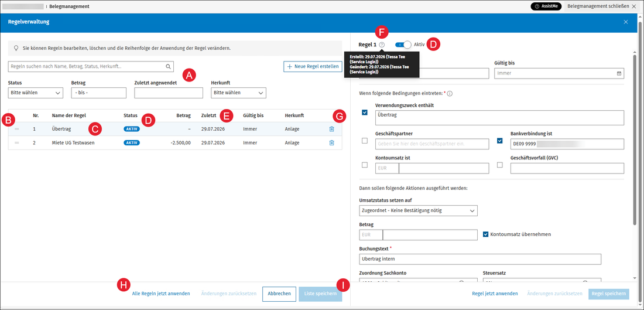Click the Geschäftsvorfall (GVC) input field
644x310 pixels.
567,168
